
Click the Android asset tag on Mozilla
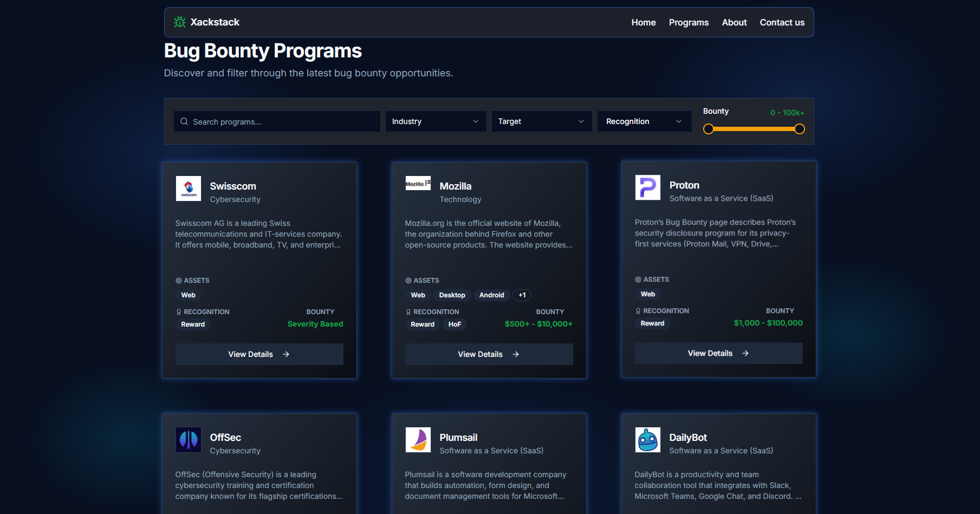(x=491, y=295)
